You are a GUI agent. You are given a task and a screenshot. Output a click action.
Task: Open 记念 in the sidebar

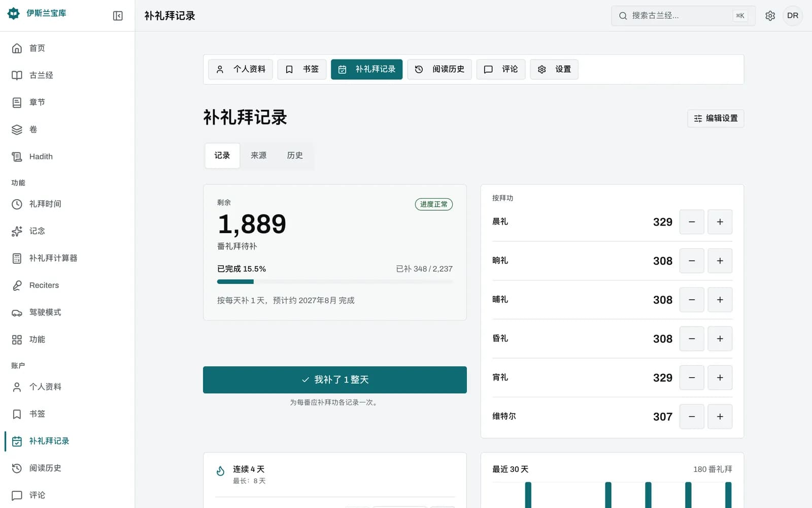[67, 231]
